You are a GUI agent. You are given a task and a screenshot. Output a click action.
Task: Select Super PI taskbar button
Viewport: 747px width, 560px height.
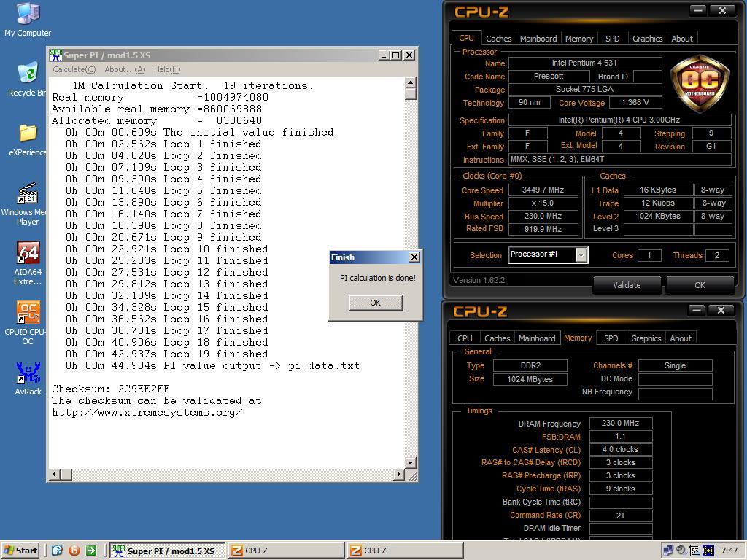click(168, 551)
